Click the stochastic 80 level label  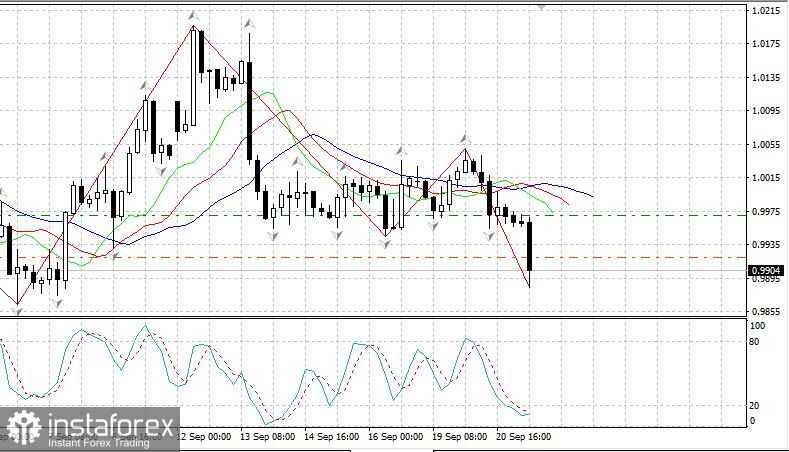(x=757, y=342)
